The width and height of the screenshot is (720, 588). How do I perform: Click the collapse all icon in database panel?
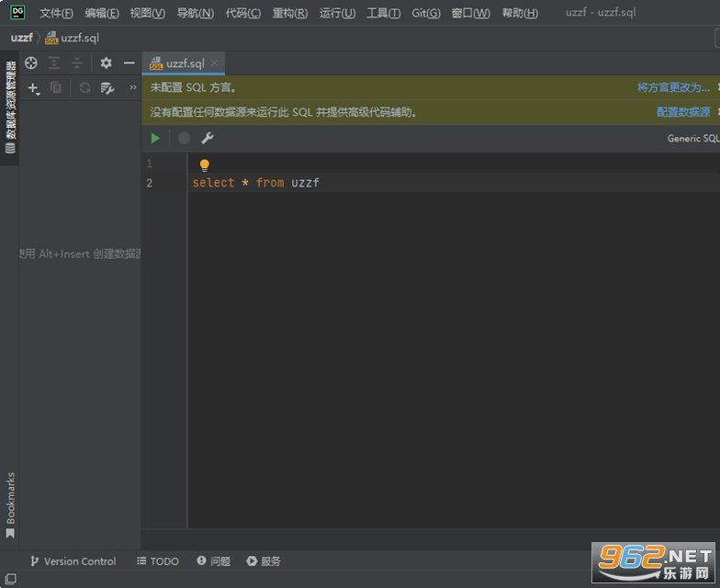coord(77,62)
